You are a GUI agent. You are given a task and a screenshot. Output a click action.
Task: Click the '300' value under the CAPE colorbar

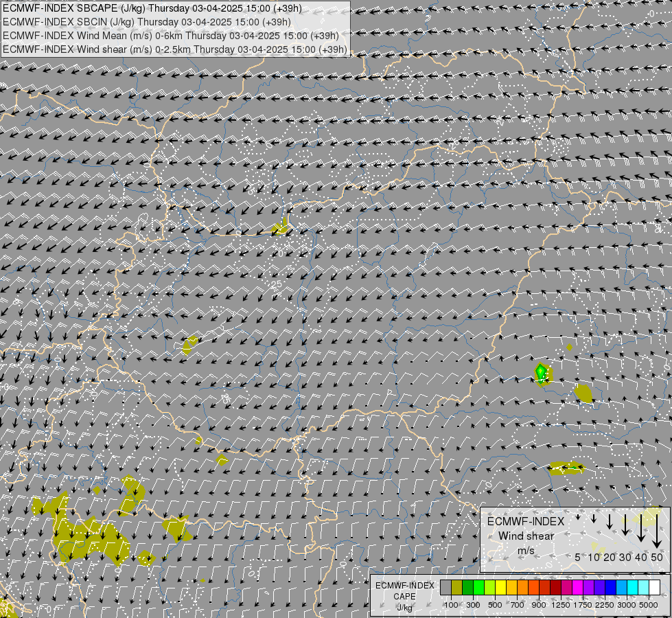[x=473, y=605]
